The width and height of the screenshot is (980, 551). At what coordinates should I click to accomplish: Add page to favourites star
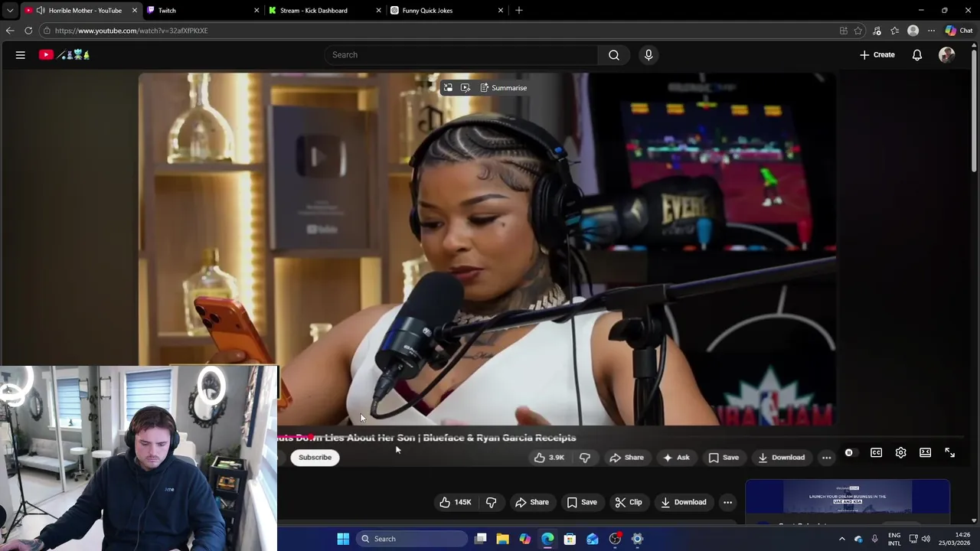(x=858, y=31)
